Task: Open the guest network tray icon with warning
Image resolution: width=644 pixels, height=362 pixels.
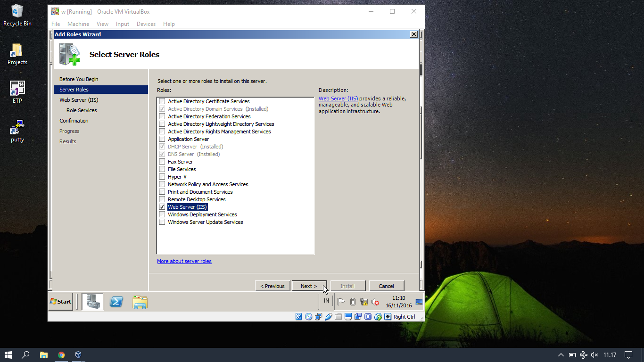Action: [x=364, y=302]
